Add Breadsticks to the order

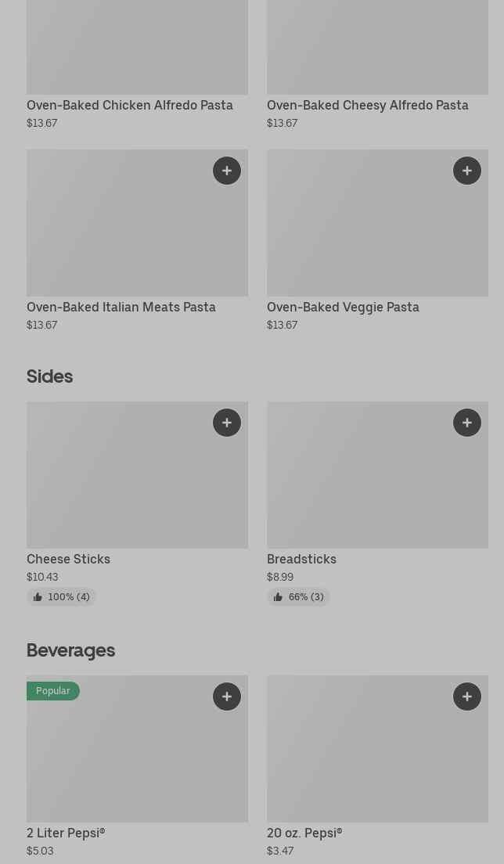(x=467, y=423)
